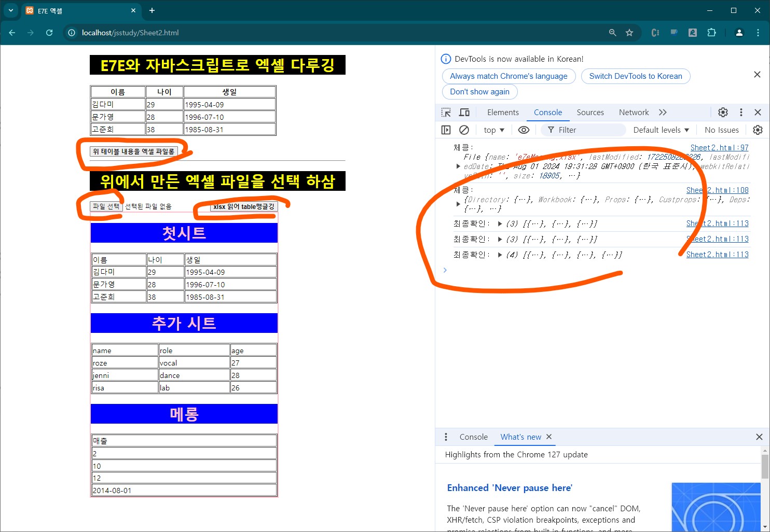This screenshot has width=770, height=532.
Task: Close the DevTools bottom drawer
Action: coord(759,437)
